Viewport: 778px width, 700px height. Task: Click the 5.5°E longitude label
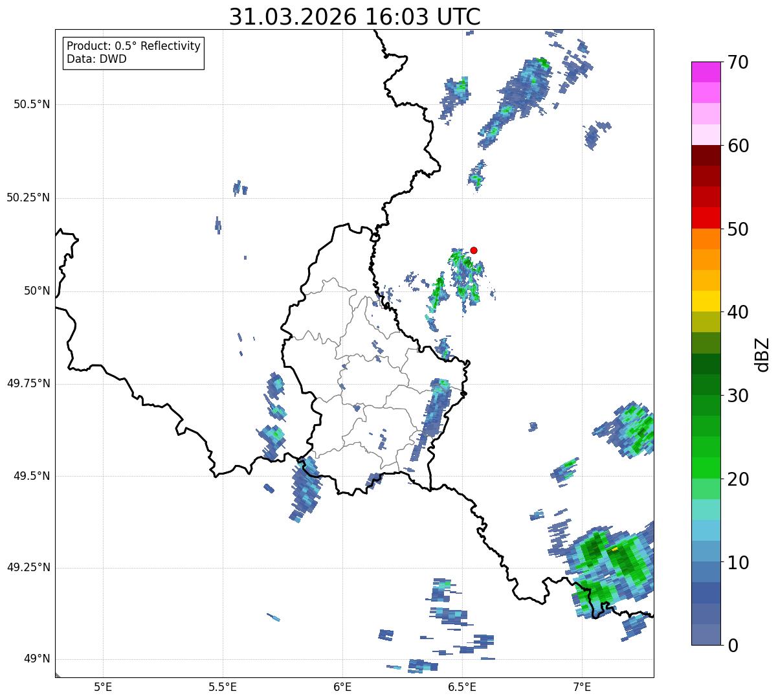tap(223, 686)
